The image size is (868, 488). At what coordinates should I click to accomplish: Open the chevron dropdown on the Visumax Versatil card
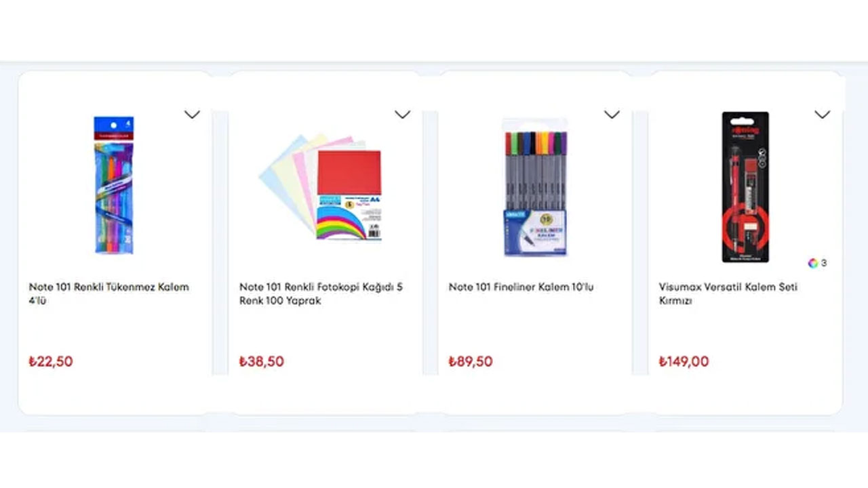pos(822,115)
